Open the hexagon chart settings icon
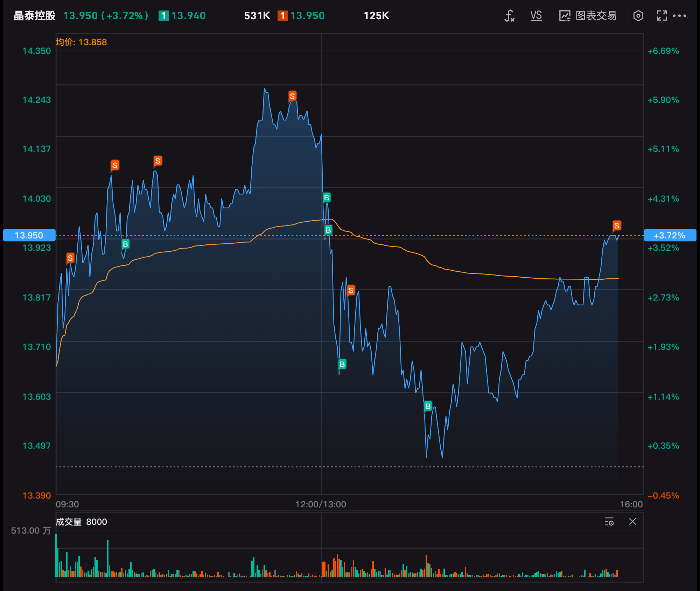The height and width of the screenshot is (591, 700). (638, 16)
